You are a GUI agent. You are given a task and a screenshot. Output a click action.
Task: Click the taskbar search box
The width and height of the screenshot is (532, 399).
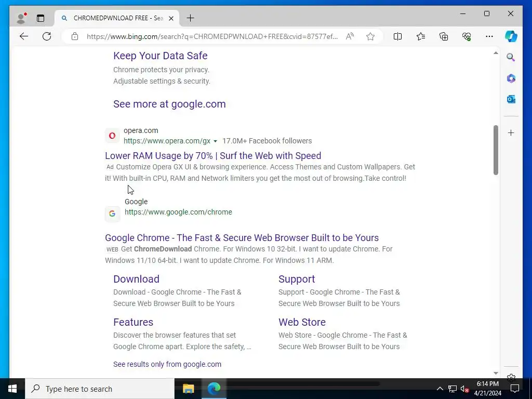pos(100,389)
